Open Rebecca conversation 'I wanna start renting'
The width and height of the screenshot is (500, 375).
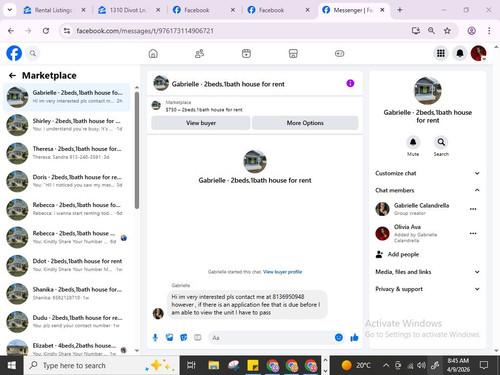pyautogui.click(x=67, y=209)
